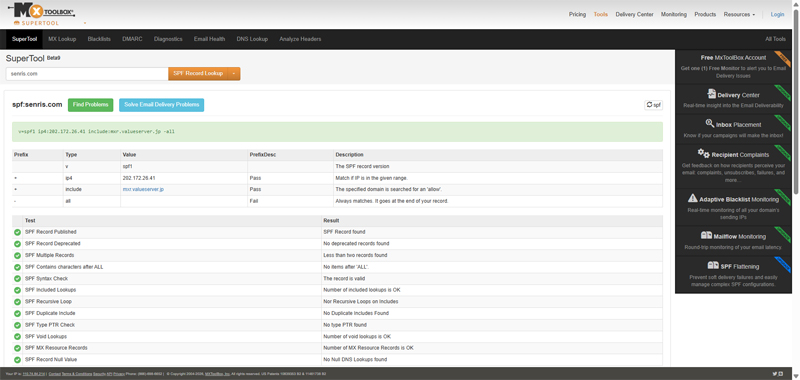Open Products in top menu
The image size is (800, 380).
coord(705,14)
